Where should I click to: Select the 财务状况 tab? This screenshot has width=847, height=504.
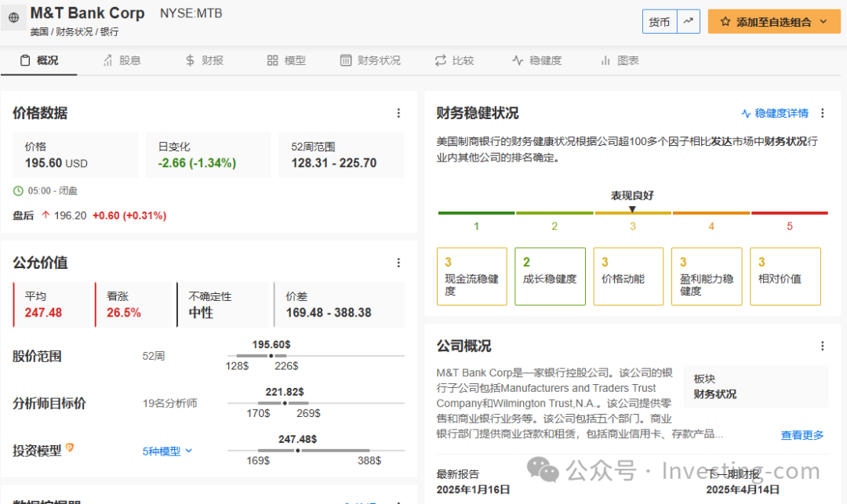370,60
